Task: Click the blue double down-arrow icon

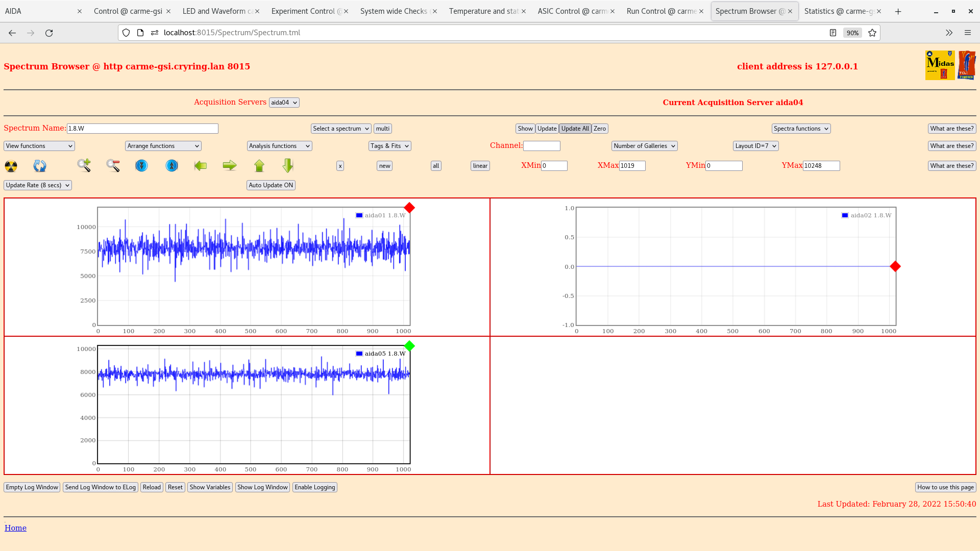Action: 141,166
